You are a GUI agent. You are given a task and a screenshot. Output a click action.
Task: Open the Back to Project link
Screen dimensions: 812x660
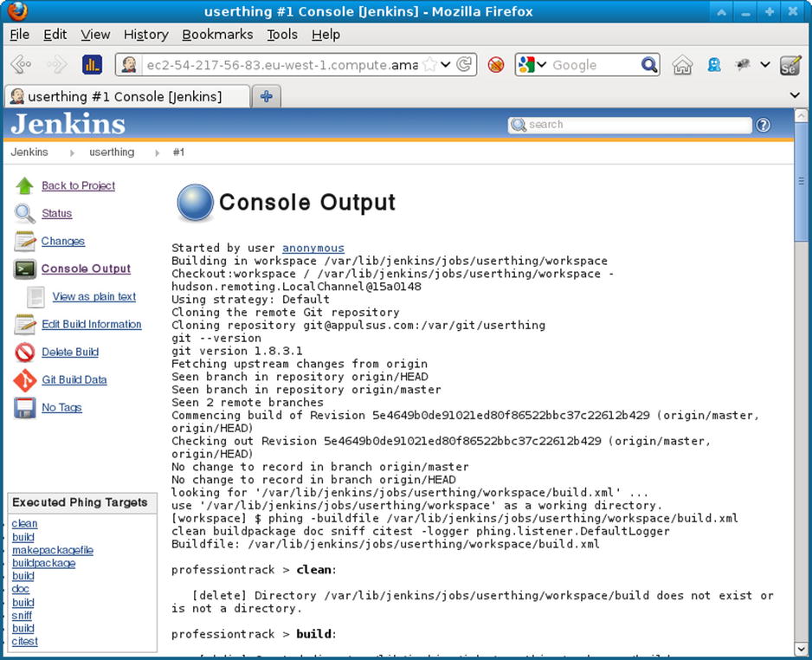point(78,185)
